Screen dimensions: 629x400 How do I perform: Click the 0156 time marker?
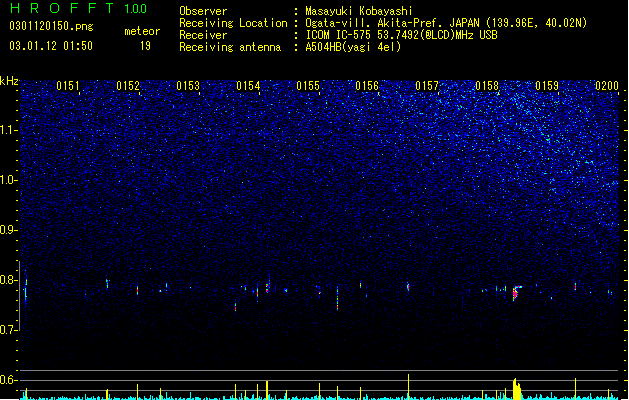pos(367,86)
